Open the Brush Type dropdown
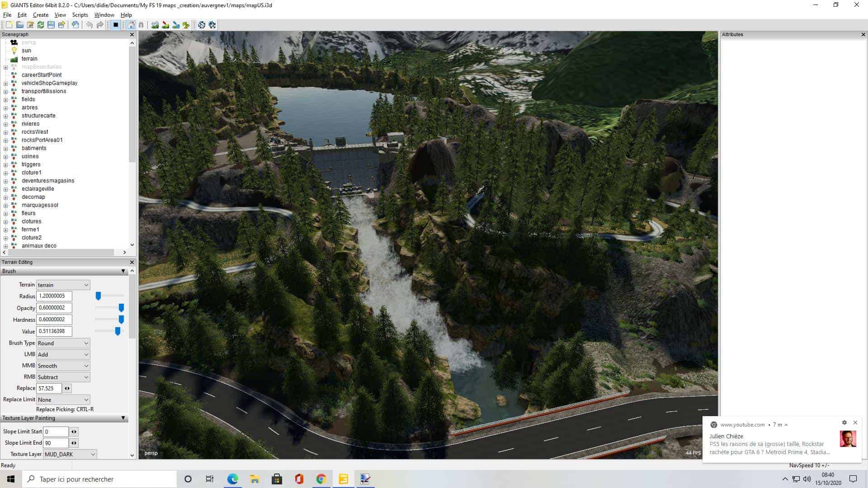Viewport: 868px width, 488px height. (63, 343)
